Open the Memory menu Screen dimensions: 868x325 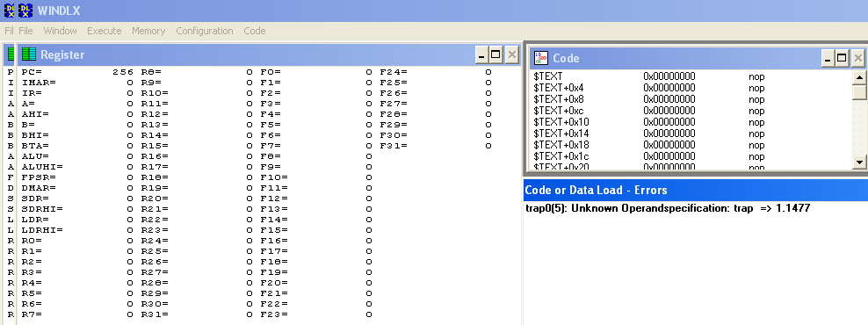[x=148, y=31]
